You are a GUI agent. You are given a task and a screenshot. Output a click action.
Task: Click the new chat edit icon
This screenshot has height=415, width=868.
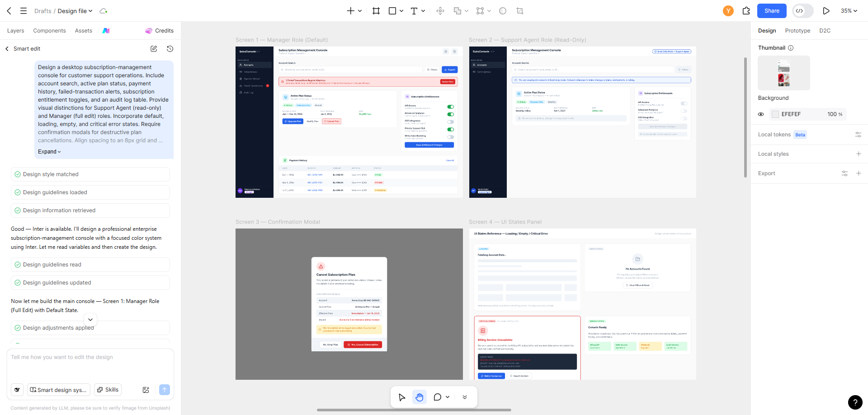[x=154, y=49]
